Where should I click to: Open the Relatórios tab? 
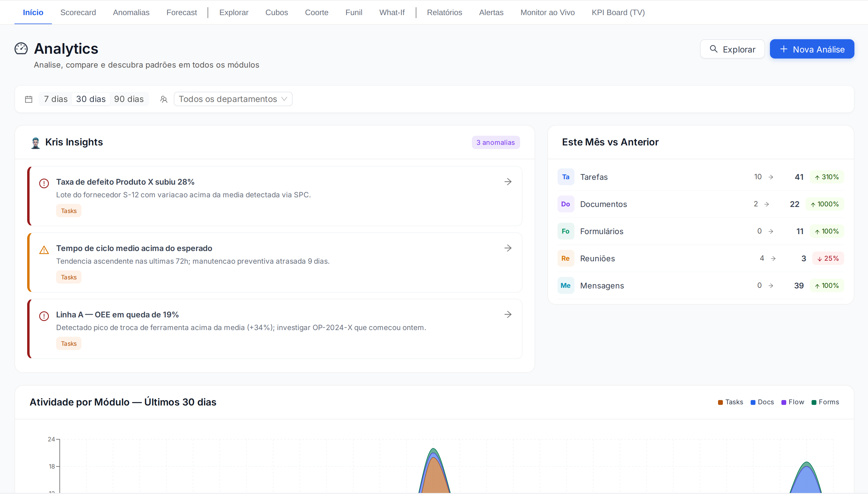pyautogui.click(x=445, y=12)
